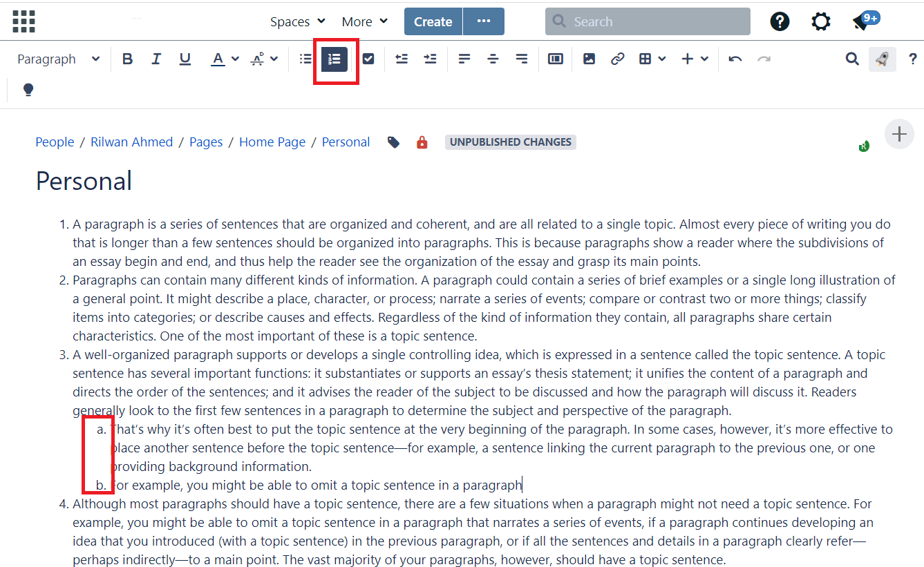Insert a link using the chain icon
The height and width of the screenshot is (567, 924).
617,59
